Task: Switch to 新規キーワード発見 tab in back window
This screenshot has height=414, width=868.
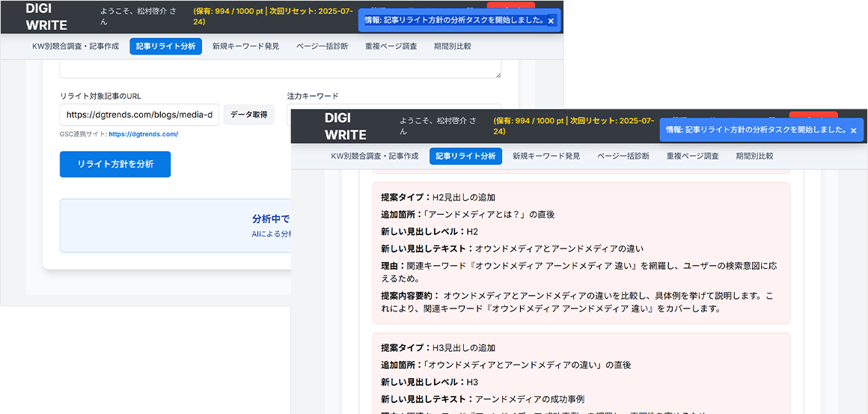Action: click(245, 46)
